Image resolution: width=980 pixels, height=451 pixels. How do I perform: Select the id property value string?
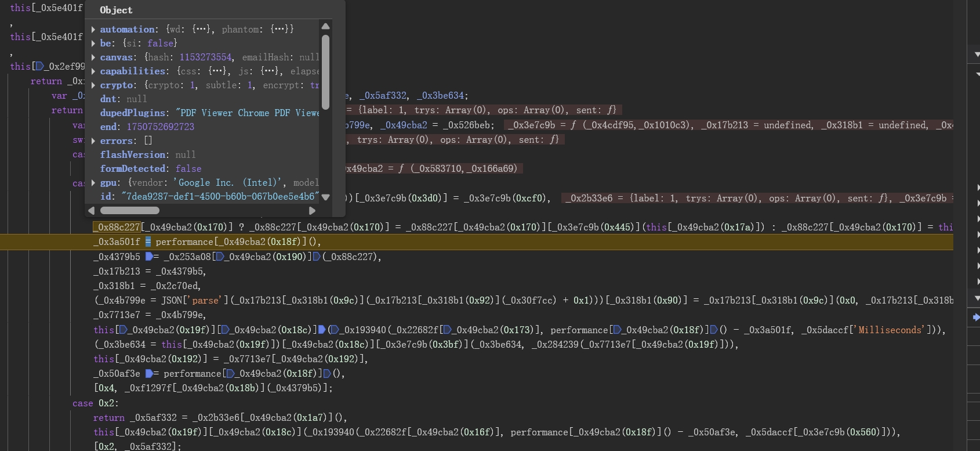(x=220, y=196)
